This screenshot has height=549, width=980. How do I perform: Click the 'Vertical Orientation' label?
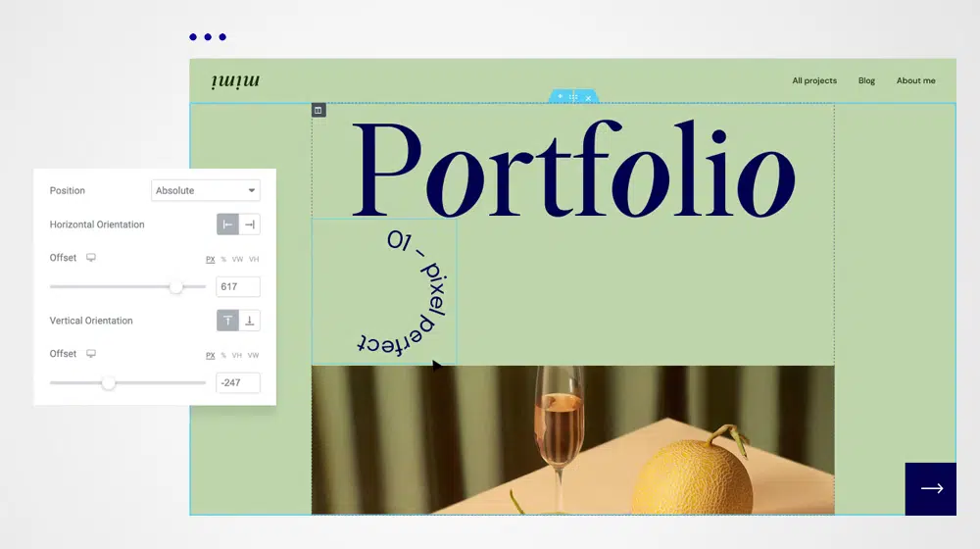point(91,321)
